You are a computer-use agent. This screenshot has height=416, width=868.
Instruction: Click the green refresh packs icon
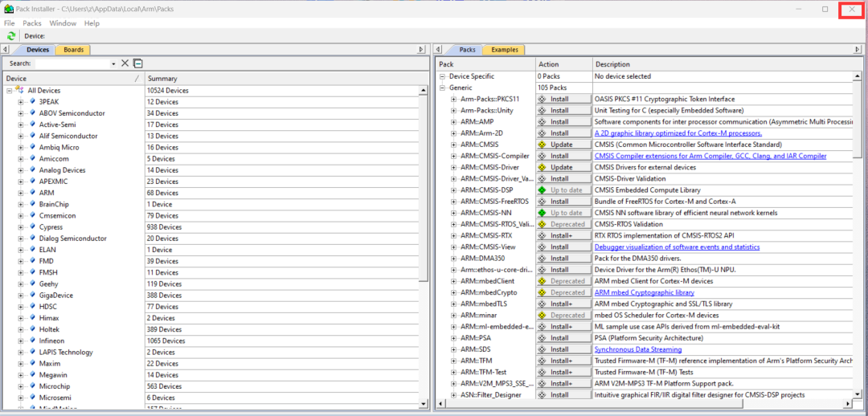click(x=11, y=36)
